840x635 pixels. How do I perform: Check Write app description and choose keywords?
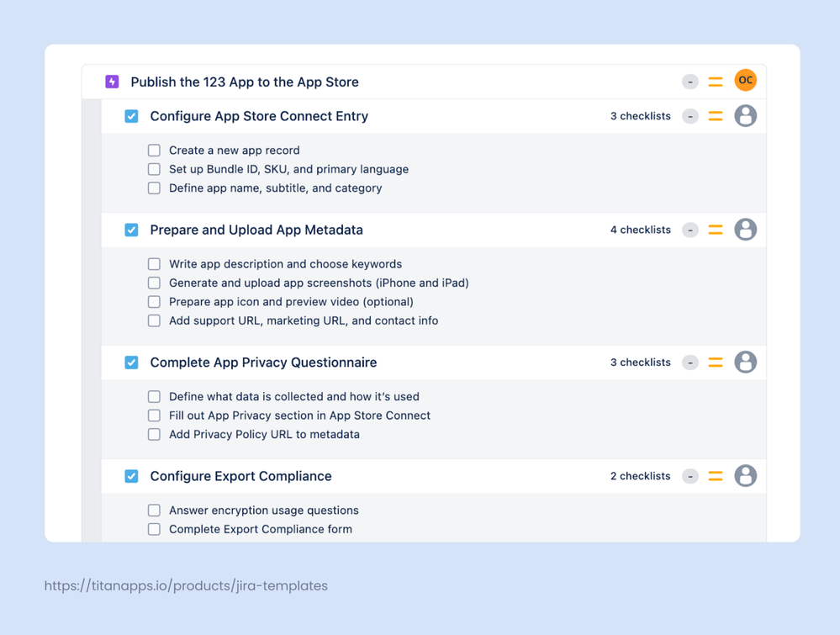[x=154, y=263]
